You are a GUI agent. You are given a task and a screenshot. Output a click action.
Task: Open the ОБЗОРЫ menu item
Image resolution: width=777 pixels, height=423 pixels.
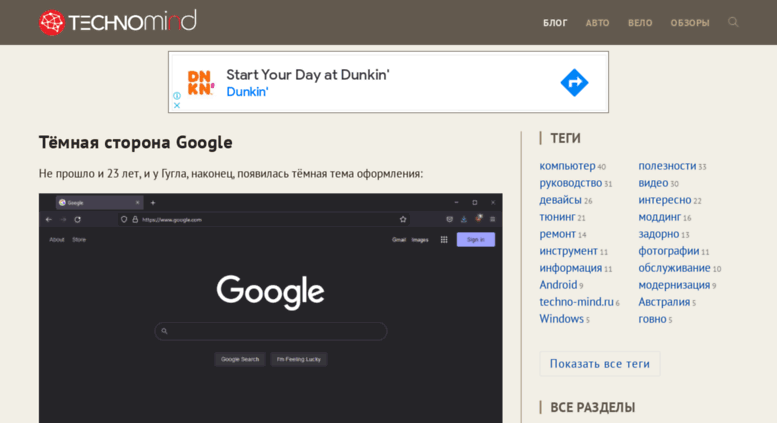(690, 23)
